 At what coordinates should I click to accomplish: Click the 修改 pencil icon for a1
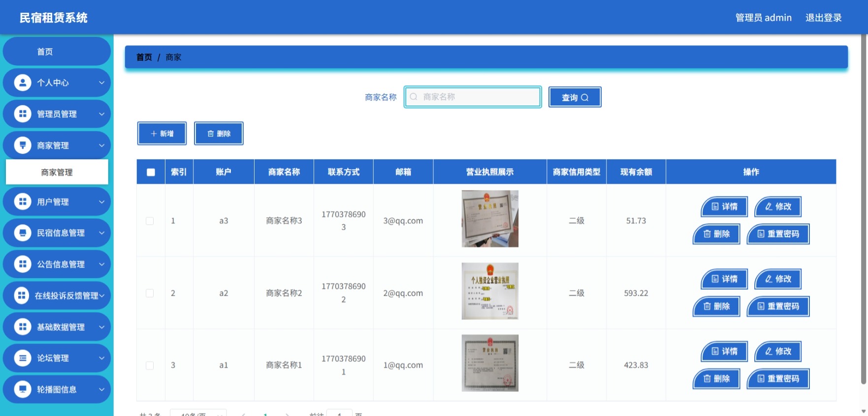pos(769,351)
